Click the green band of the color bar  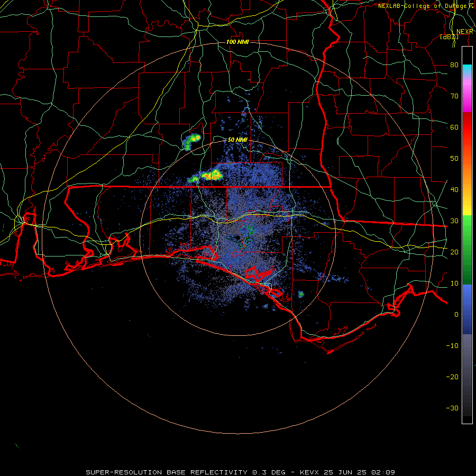(467, 250)
